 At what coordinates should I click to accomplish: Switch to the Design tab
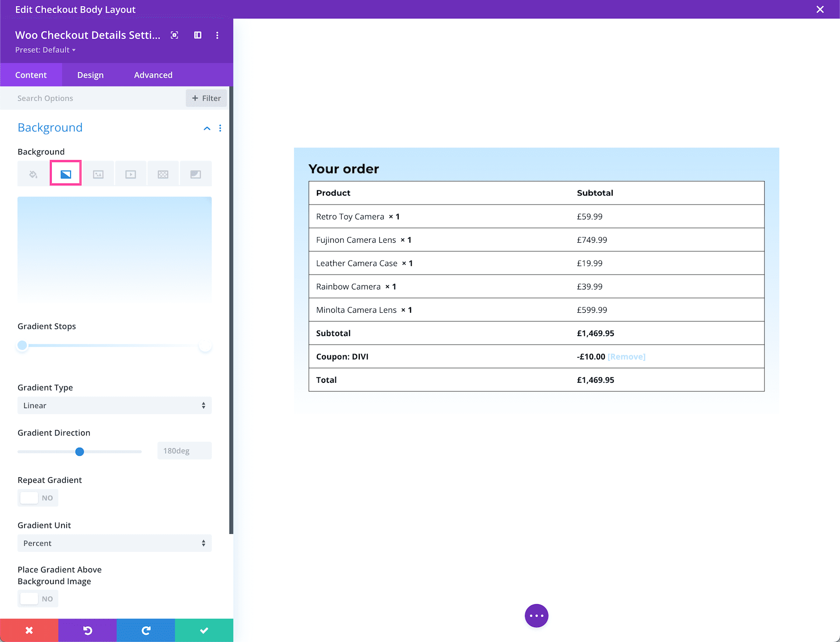coord(90,75)
